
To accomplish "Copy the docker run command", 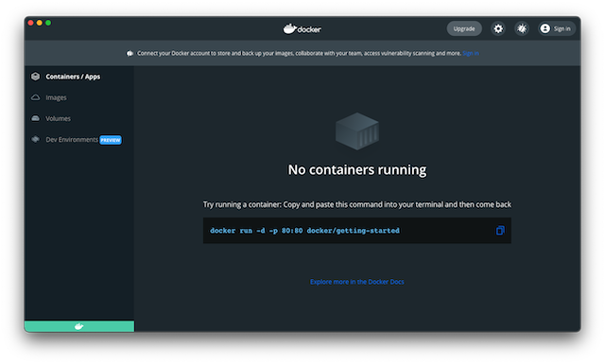I will (x=500, y=231).
